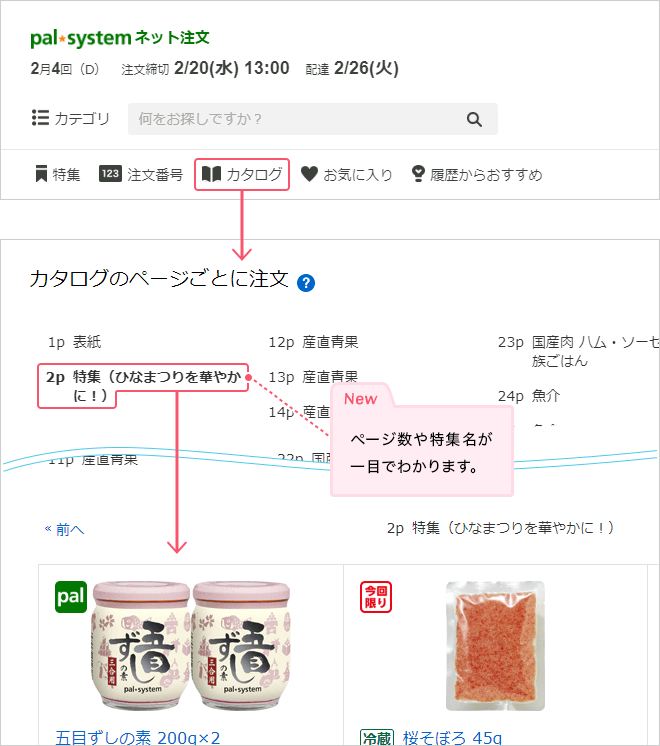
Task: Click the カタログ open book icon
Action: (211, 174)
